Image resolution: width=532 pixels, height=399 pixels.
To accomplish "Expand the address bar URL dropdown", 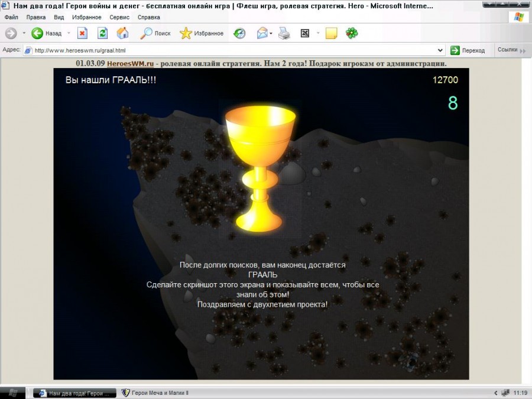I will click(x=440, y=50).
